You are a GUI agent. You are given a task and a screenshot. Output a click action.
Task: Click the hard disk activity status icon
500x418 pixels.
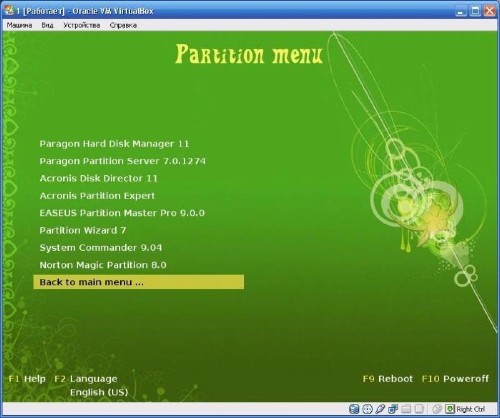tap(354, 409)
